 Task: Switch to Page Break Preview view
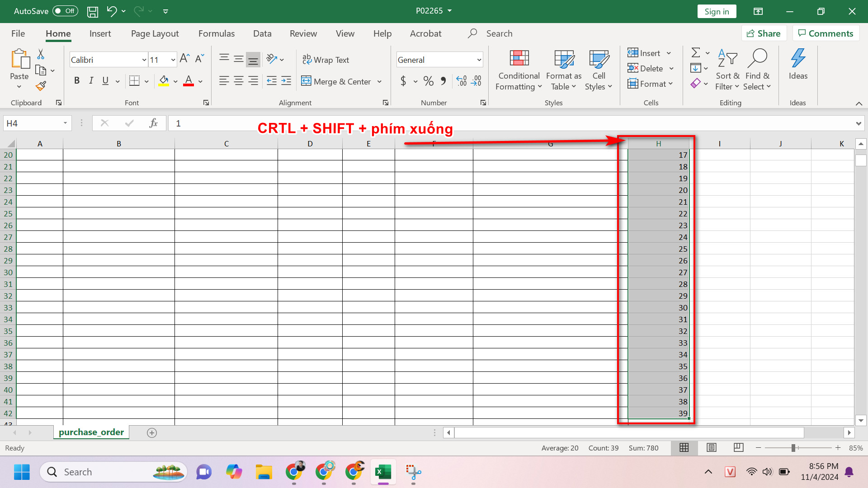coord(738,447)
